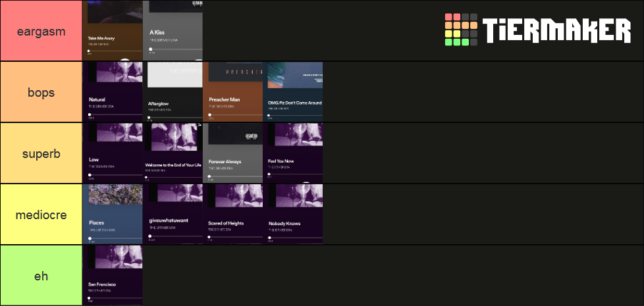
Task: Choose the Nobody Knows song card
Action: [293, 214]
